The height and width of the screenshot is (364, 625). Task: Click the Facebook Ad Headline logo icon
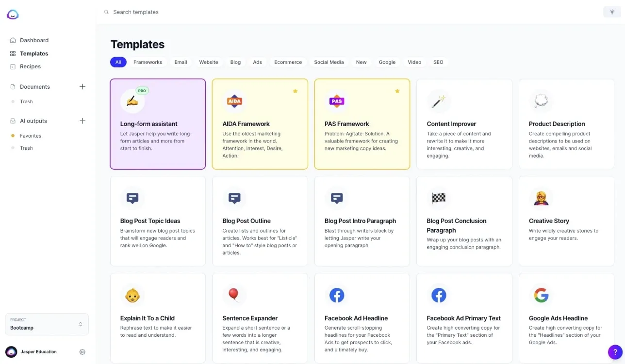[x=337, y=295]
